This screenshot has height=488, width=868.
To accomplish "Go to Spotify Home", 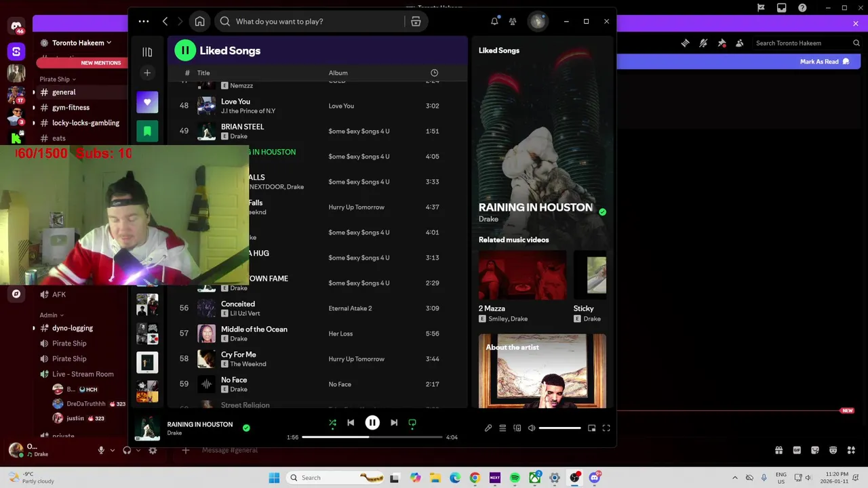I will (x=199, y=22).
